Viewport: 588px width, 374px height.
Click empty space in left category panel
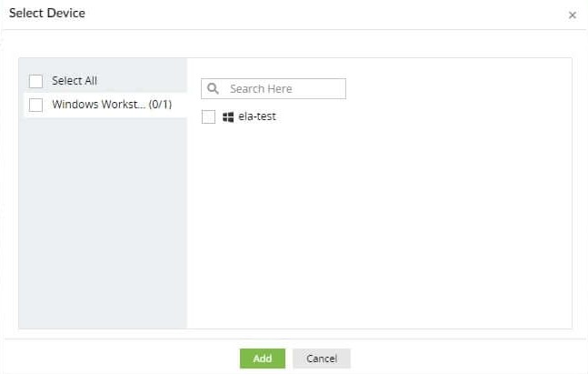[x=102, y=227]
